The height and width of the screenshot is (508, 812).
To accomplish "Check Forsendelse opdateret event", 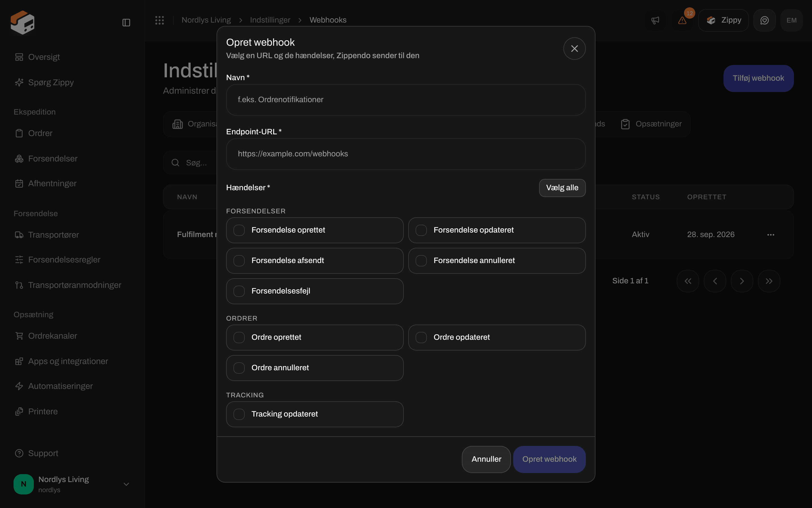I will (497, 230).
